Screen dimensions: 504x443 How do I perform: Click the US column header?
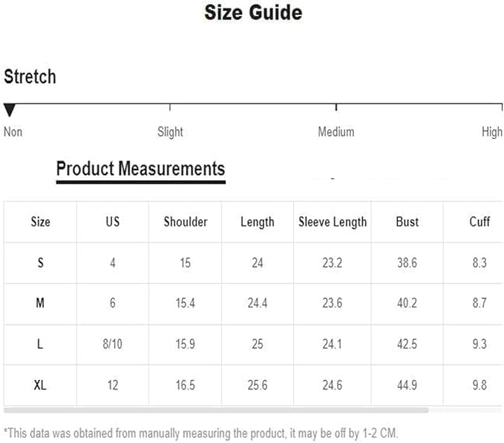(113, 222)
